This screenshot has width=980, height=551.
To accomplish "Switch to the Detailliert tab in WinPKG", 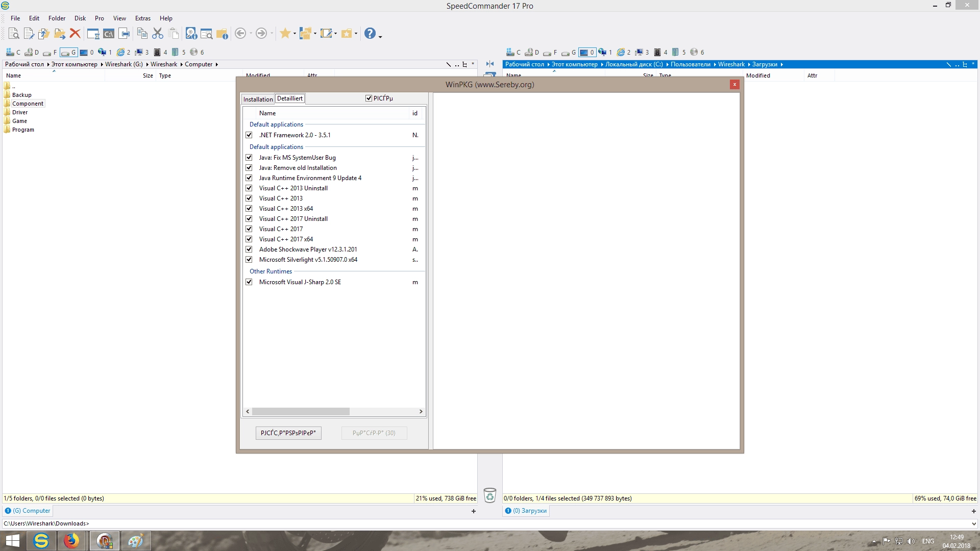I will pyautogui.click(x=290, y=98).
